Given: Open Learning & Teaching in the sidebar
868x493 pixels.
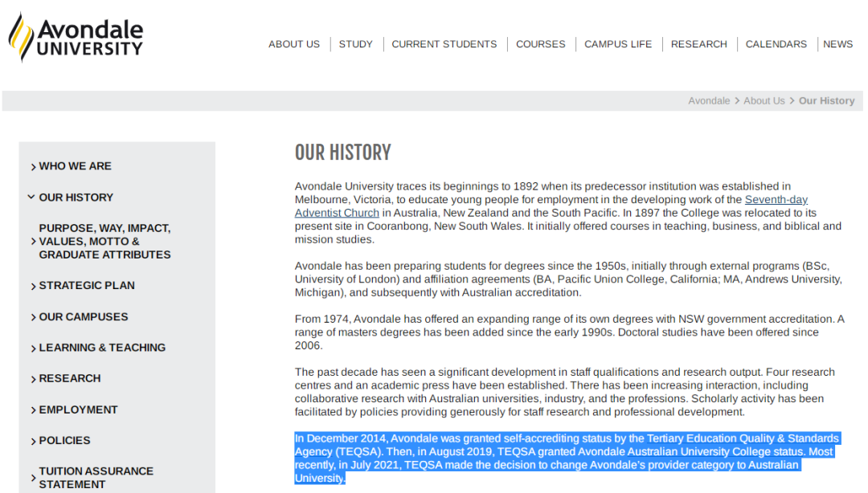Looking at the screenshot, I should tap(102, 348).
